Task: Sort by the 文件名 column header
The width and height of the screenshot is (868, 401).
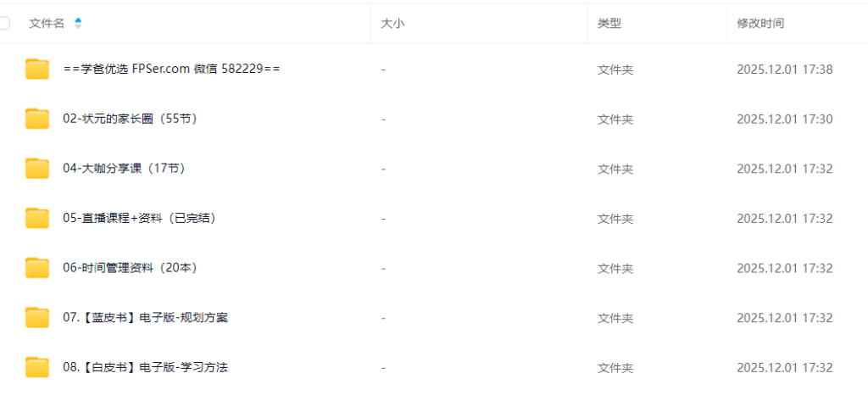Action: pos(47,23)
